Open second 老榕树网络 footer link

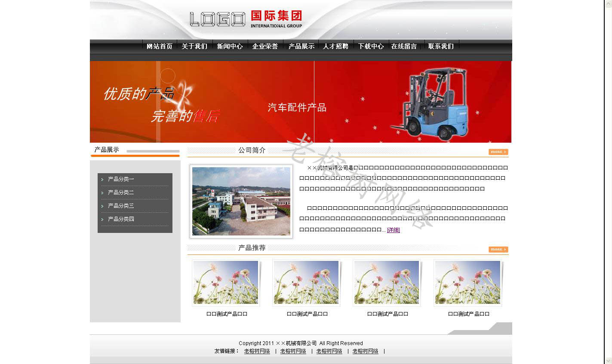coord(293,351)
